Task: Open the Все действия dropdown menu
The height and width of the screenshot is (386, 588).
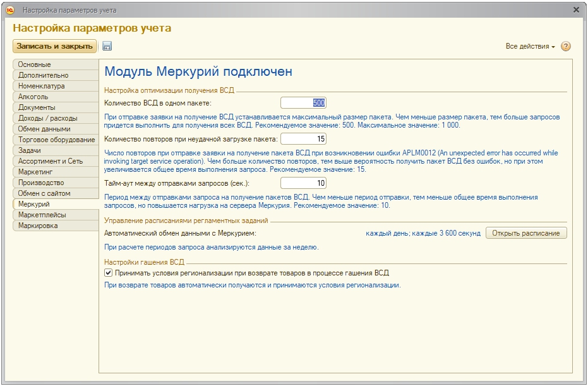Action: point(530,46)
